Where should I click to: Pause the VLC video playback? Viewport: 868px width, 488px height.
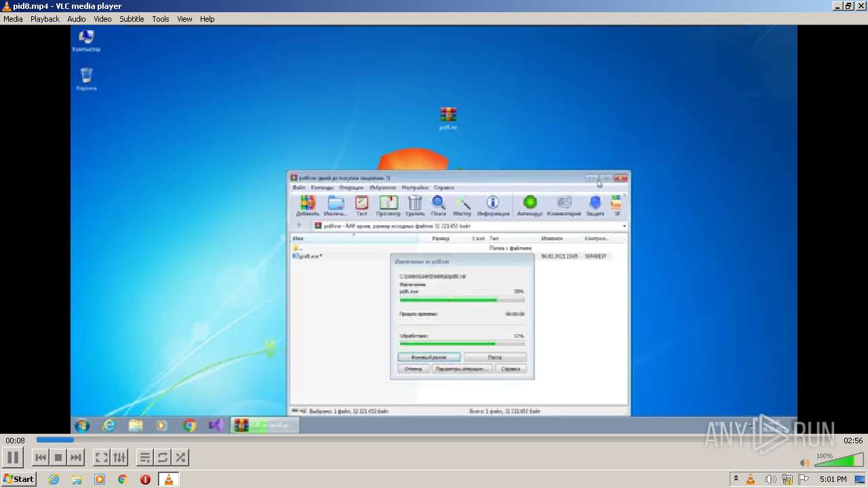coord(13,457)
